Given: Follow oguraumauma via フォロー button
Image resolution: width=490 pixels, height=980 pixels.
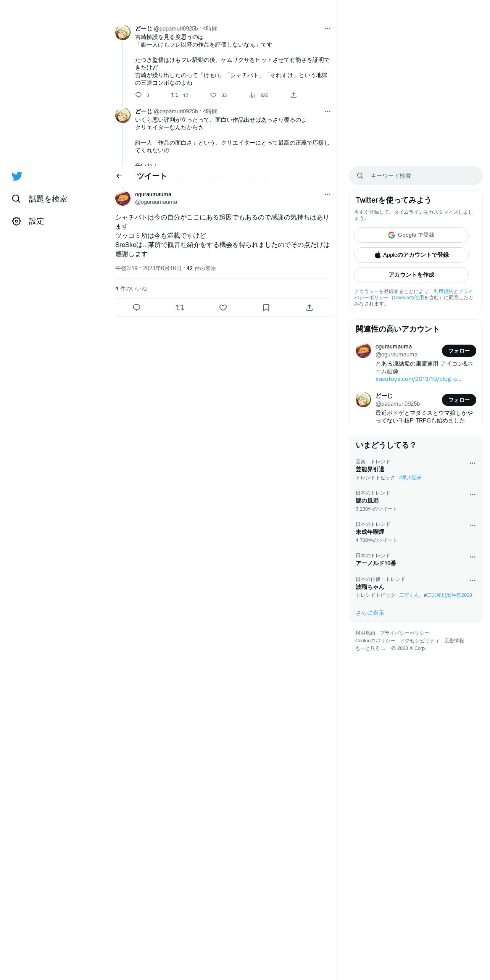Looking at the screenshot, I should (x=459, y=351).
